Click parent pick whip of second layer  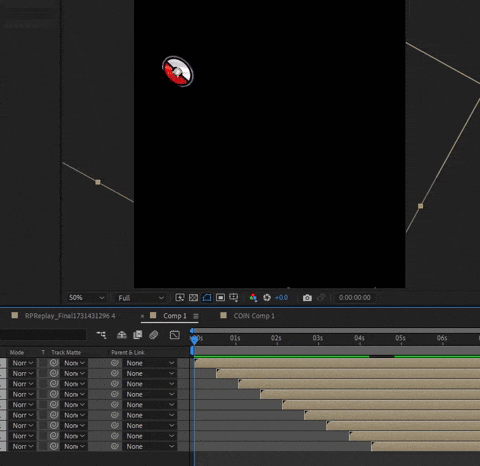(x=115, y=373)
